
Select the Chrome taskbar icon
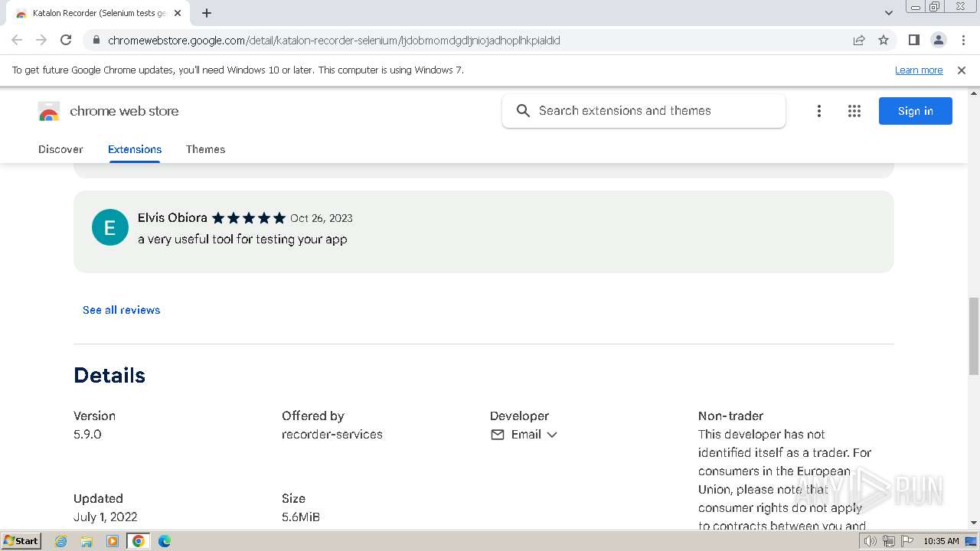tap(138, 541)
